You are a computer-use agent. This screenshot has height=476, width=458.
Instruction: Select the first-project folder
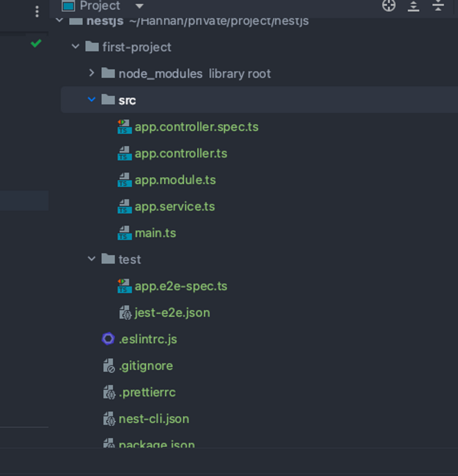click(x=137, y=47)
